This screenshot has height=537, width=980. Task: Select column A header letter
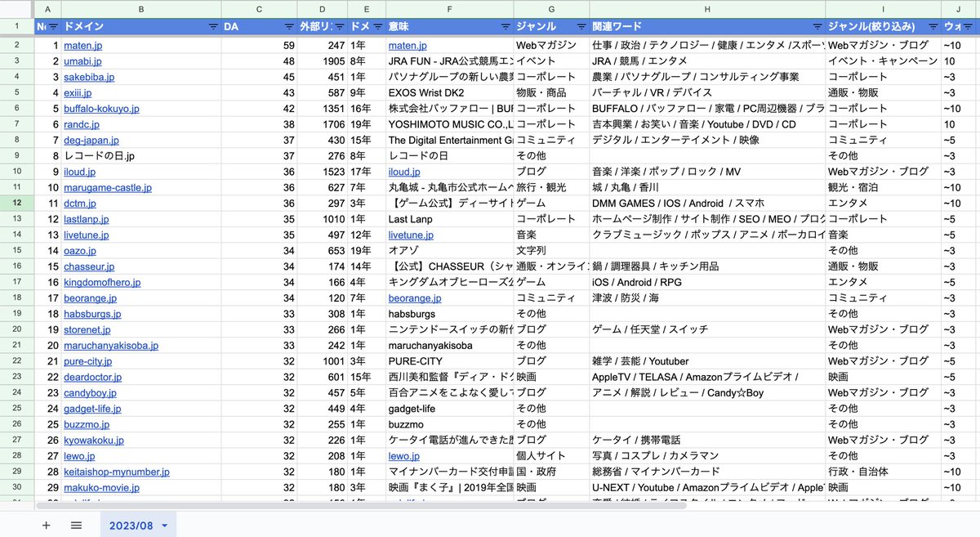point(47,9)
